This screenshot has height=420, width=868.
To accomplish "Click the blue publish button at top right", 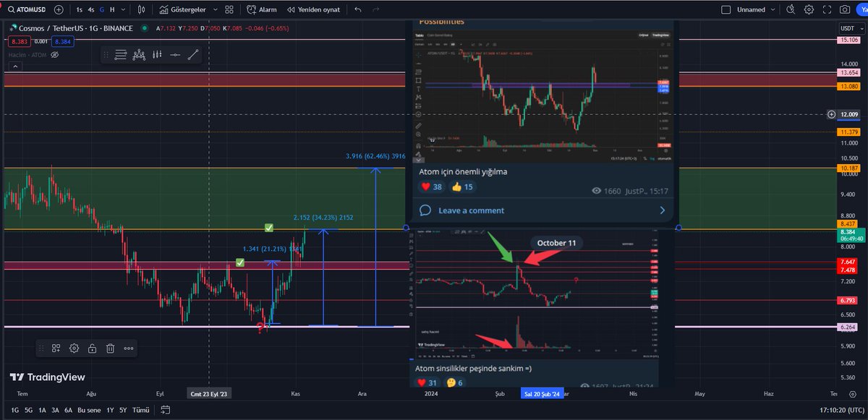I will click(x=861, y=10).
